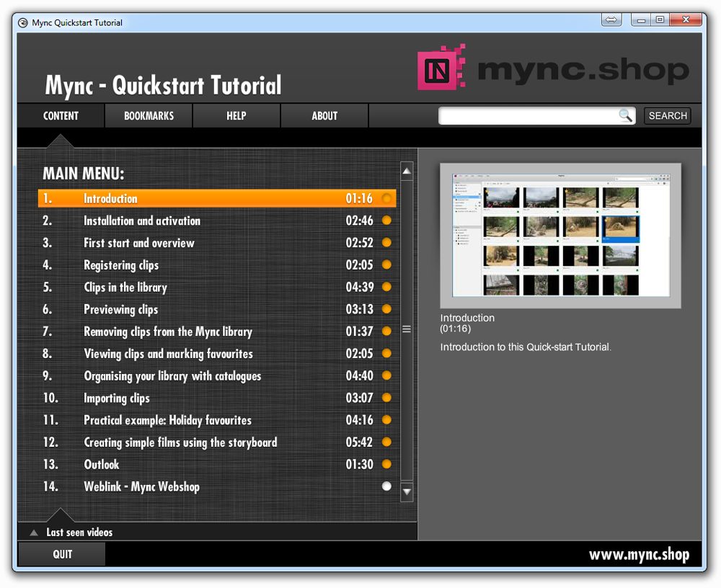Open the About tab
The width and height of the screenshot is (721, 588).
(324, 116)
